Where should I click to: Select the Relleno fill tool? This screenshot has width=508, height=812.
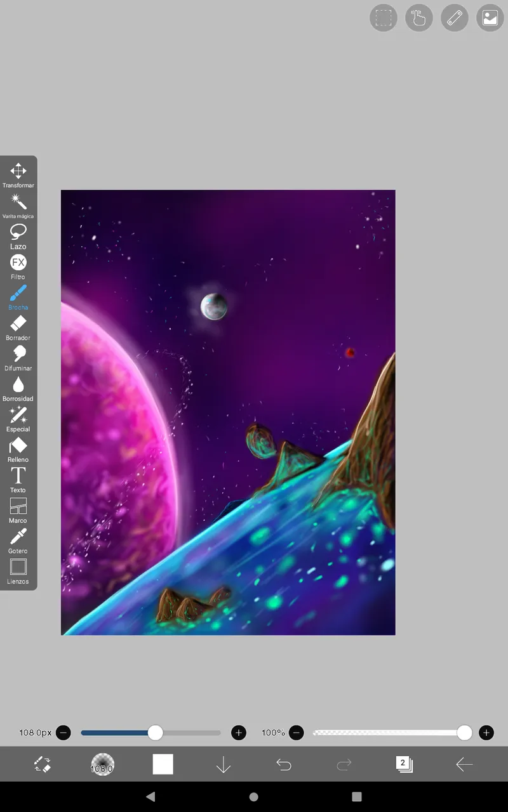click(18, 450)
